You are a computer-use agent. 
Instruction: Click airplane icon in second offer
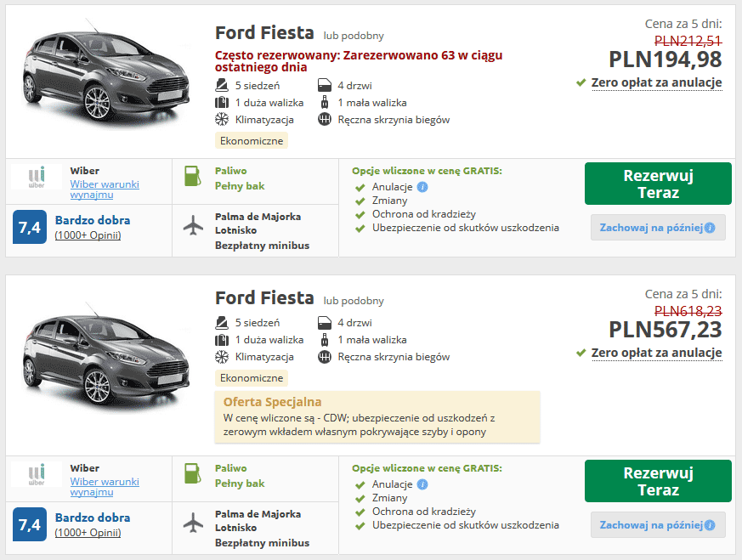coord(193,522)
